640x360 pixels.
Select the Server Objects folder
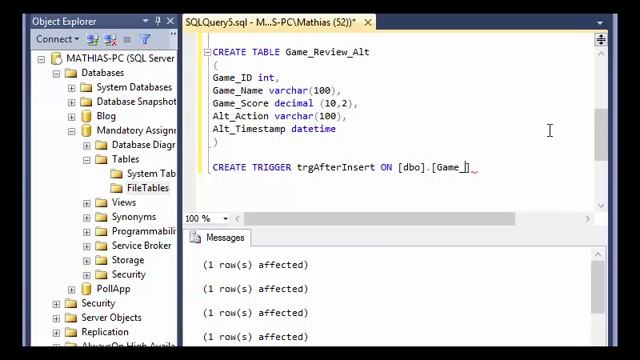[111, 318]
